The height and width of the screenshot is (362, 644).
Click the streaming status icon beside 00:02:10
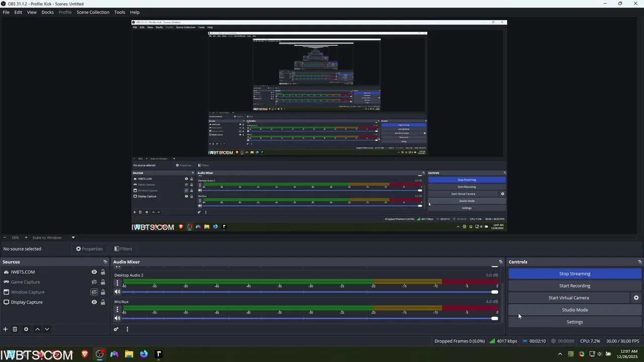(525, 341)
